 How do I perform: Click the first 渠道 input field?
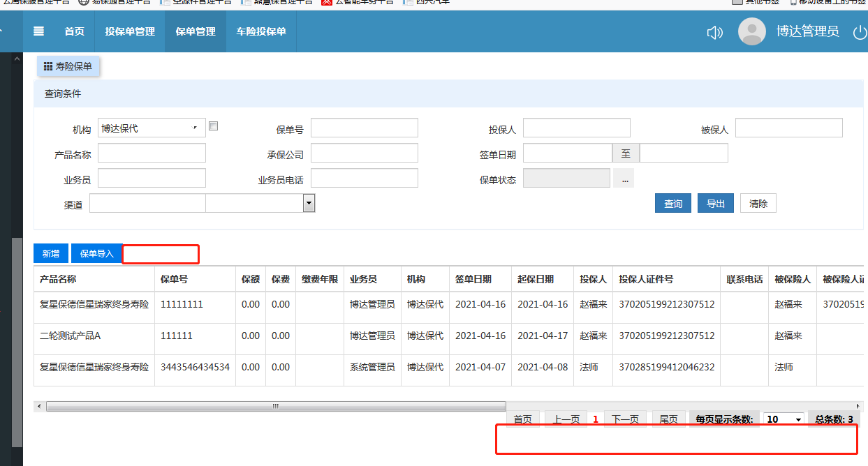point(147,203)
